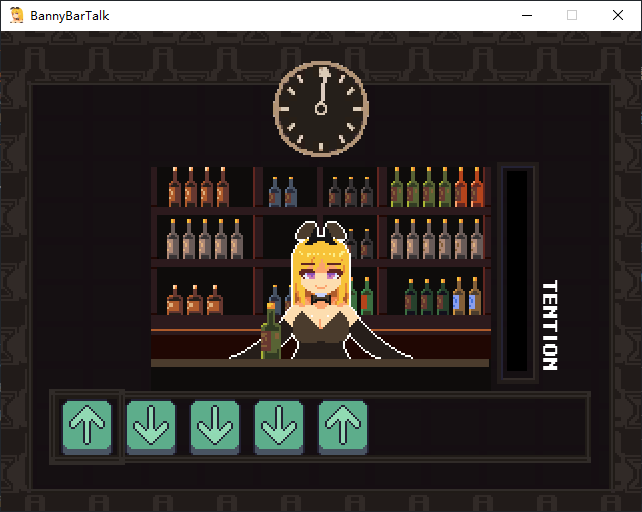Minimize the BannyBarTalk window
Screen dimensions: 642x512
point(526,15)
